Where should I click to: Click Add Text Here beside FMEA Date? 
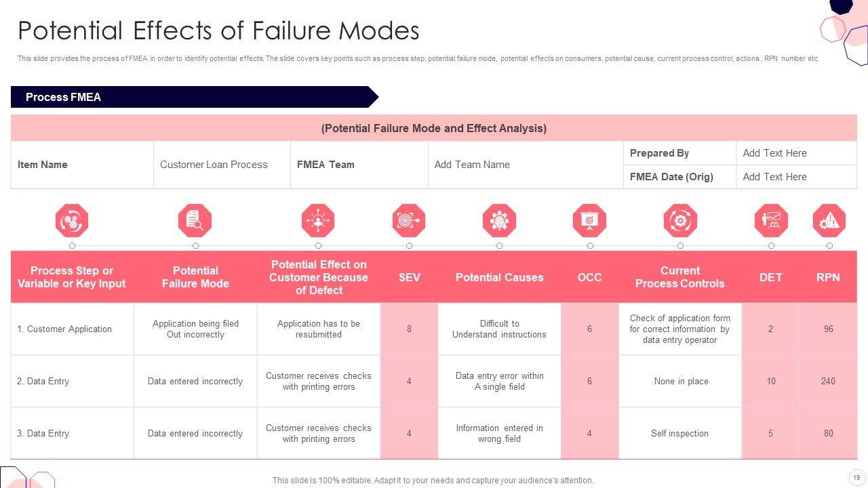[774, 177]
